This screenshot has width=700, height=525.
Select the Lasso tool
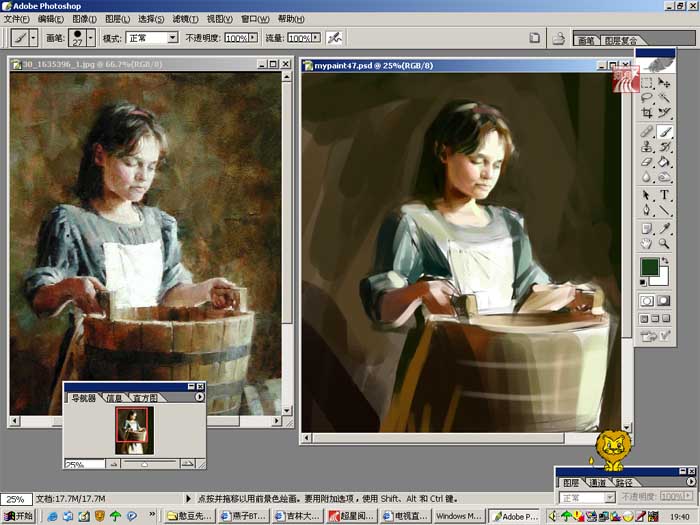coord(647,98)
